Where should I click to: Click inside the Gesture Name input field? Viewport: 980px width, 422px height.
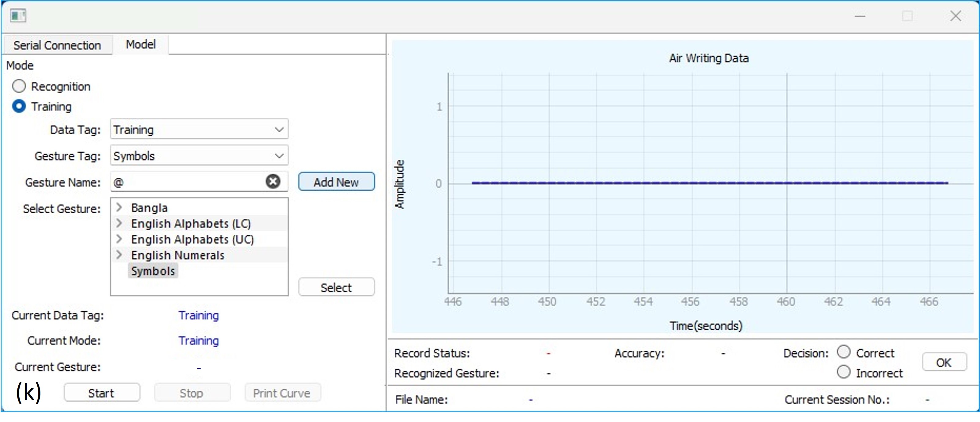(186, 182)
